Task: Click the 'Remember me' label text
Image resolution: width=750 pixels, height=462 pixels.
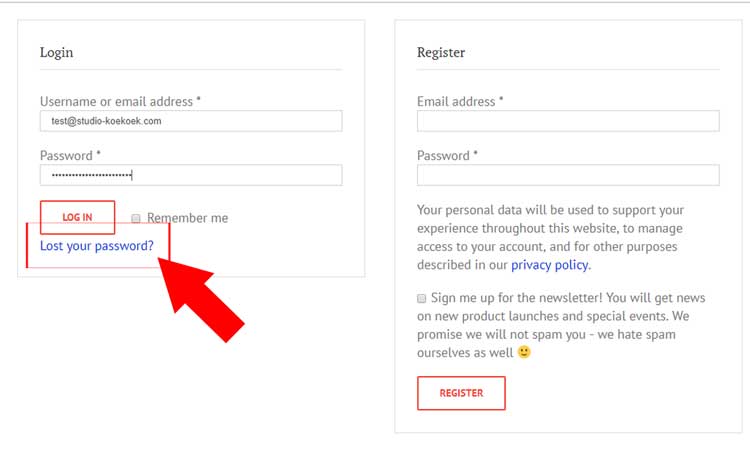Action: (x=187, y=218)
